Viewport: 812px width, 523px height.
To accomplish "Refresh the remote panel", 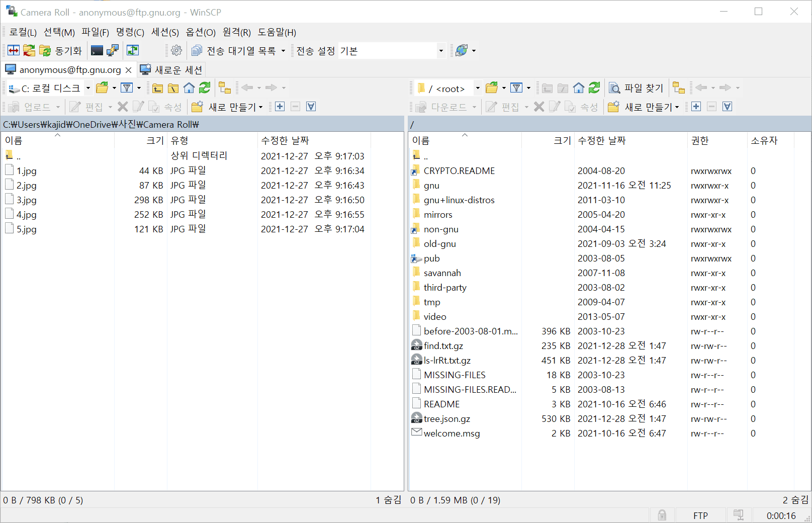I will [594, 88].
